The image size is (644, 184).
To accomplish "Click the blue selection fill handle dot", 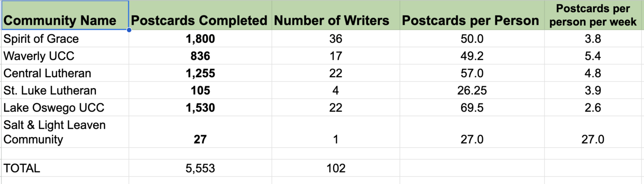I will pos(128,30).
